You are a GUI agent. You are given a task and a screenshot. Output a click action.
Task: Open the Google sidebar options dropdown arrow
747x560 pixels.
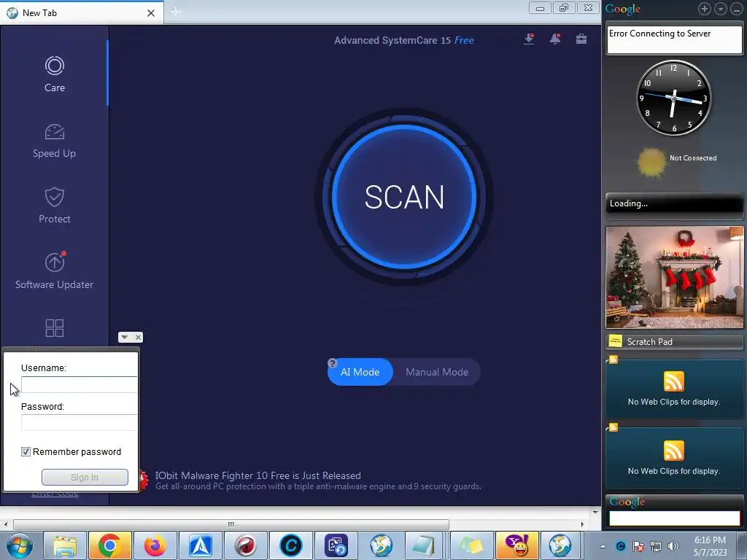coord(721,9)
